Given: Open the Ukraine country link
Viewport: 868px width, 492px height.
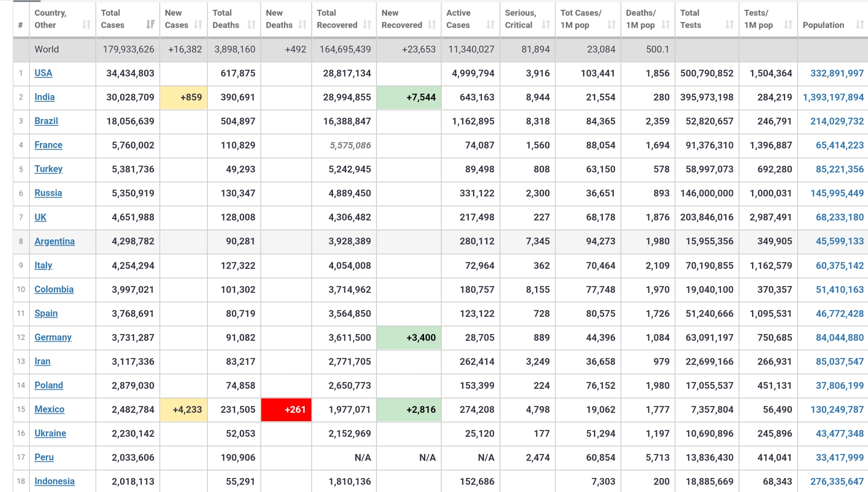Looking at the screenshot, I should 50,433.
